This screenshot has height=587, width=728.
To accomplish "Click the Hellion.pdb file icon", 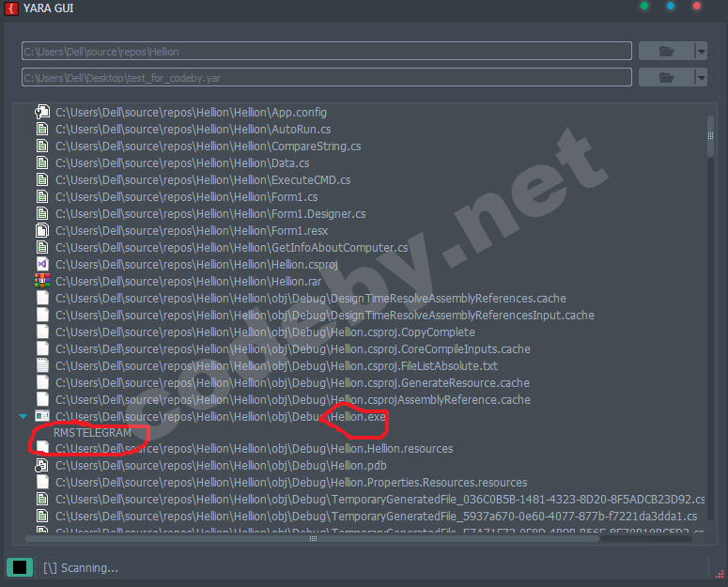I will tap(42, 466).
